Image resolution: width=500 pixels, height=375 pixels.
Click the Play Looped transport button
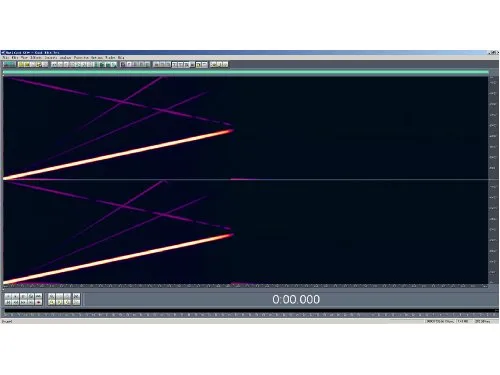(x=38, y=296)
